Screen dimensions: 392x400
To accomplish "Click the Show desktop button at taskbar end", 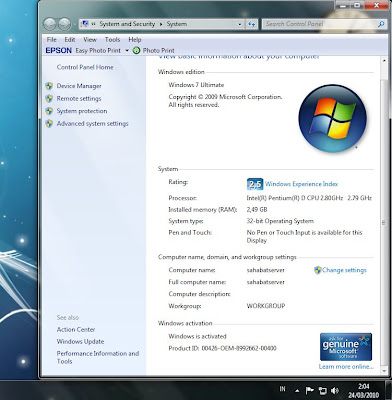I will tap(389, 390).
